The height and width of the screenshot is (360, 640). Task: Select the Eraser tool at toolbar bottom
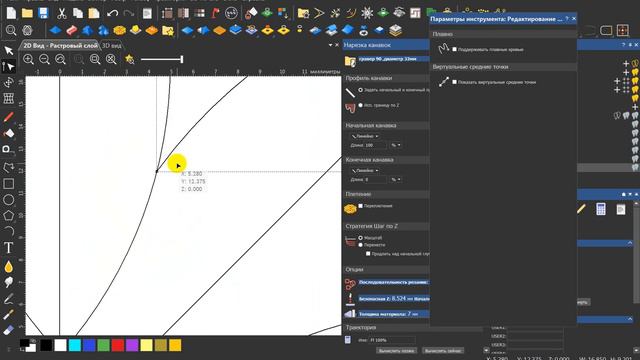point(9,330)
